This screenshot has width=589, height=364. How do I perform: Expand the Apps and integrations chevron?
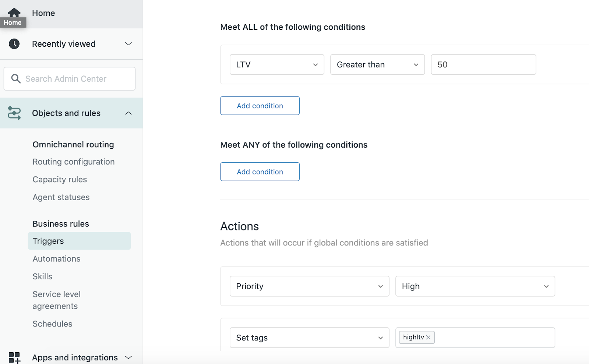[128, 357]
